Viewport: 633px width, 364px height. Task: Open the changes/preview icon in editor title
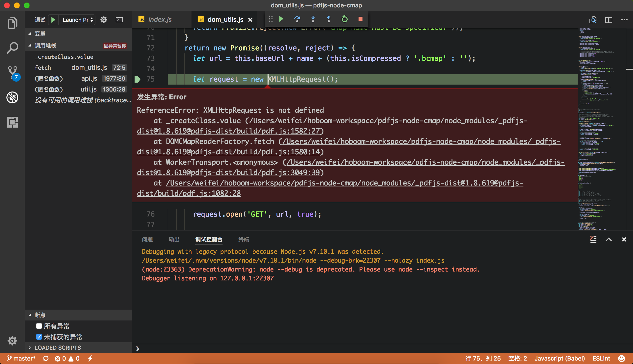(593, 20)
